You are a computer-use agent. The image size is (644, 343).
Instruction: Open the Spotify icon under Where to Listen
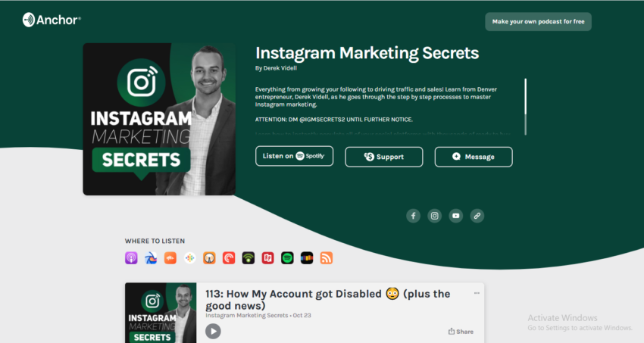click(287, 258)
